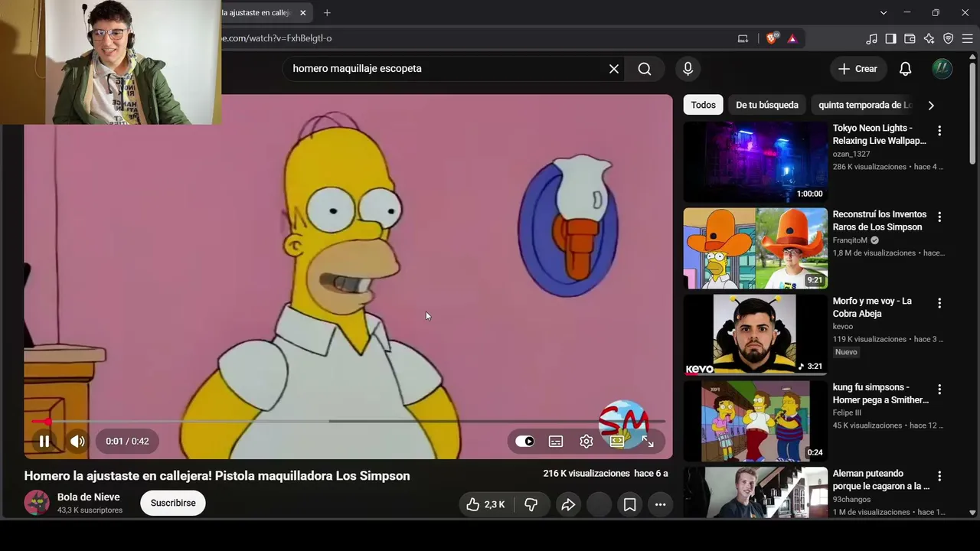Open YouTube notifications bell

tap(905, 69)
